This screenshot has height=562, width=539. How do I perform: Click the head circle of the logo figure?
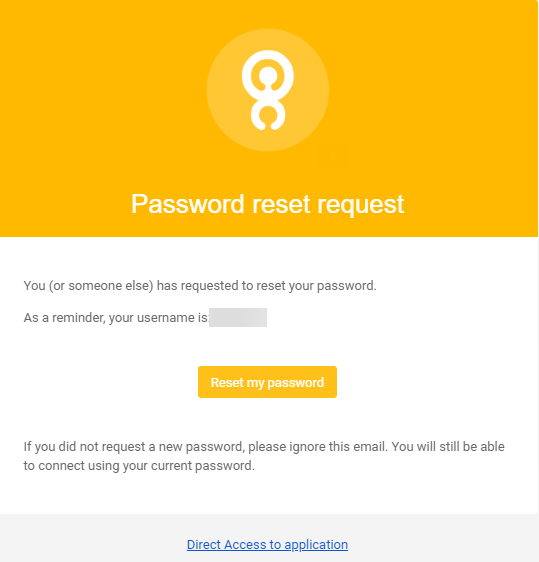[x=268, y=75]
